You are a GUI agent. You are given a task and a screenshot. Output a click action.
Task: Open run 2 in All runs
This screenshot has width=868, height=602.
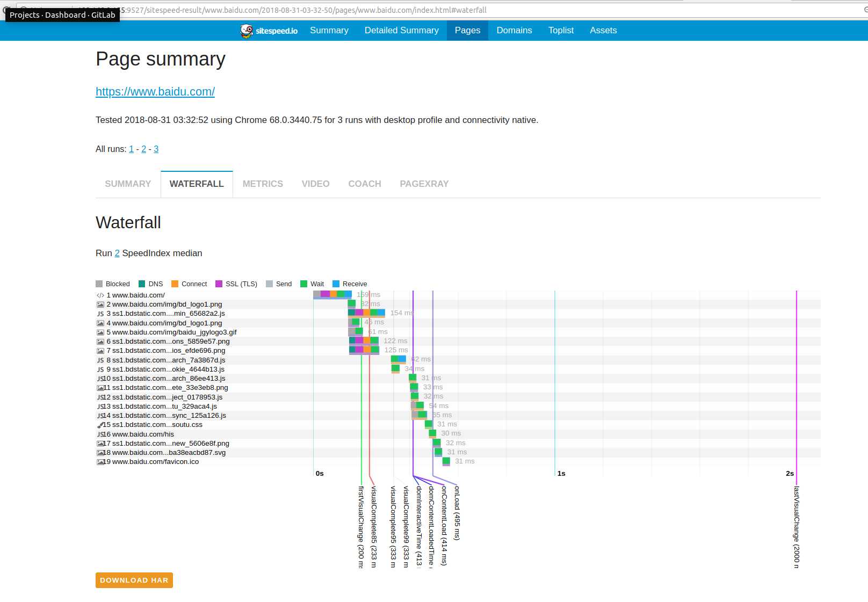pos(143,149)
